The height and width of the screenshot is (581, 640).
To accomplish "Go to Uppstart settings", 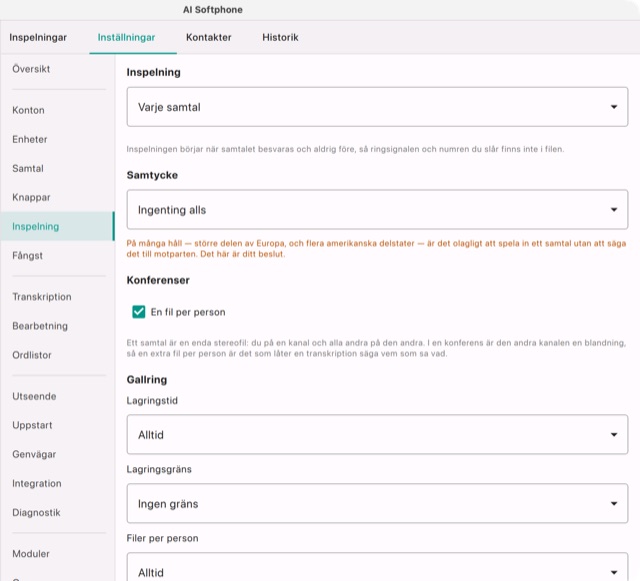I will [x=57, y=425].
